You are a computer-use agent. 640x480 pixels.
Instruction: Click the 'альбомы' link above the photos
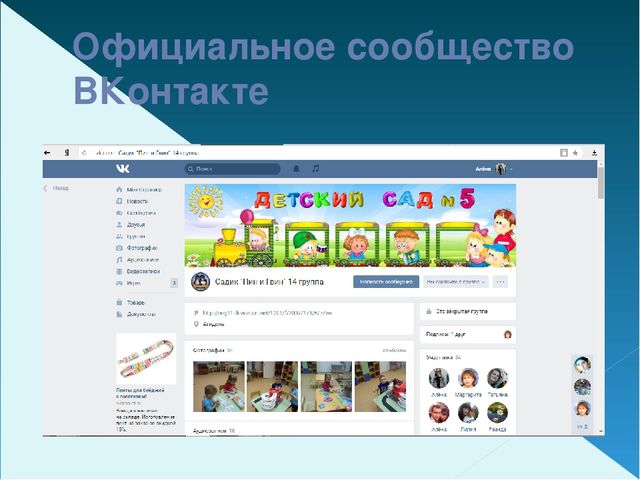pos(394,350)
